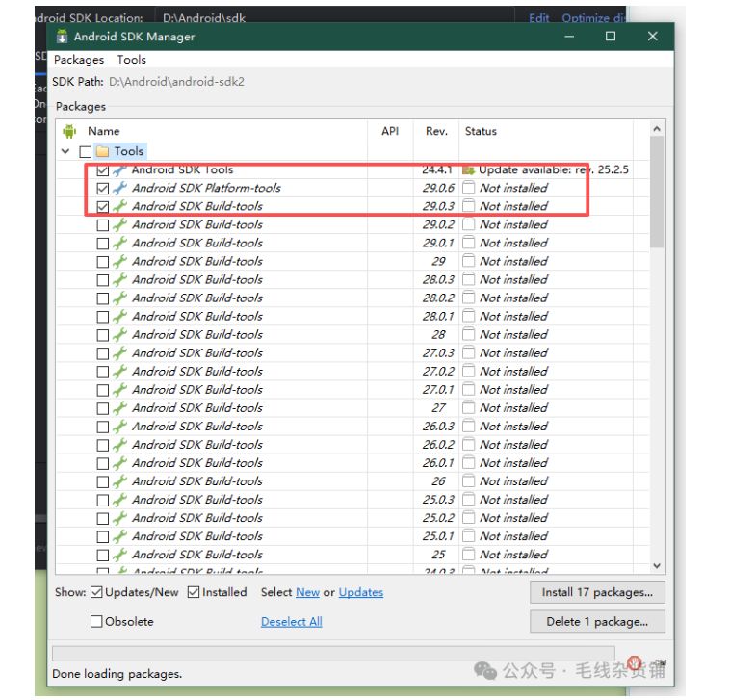Click the package list scrollbar thumb
The image size is (730, 700).
pos(657,193)
